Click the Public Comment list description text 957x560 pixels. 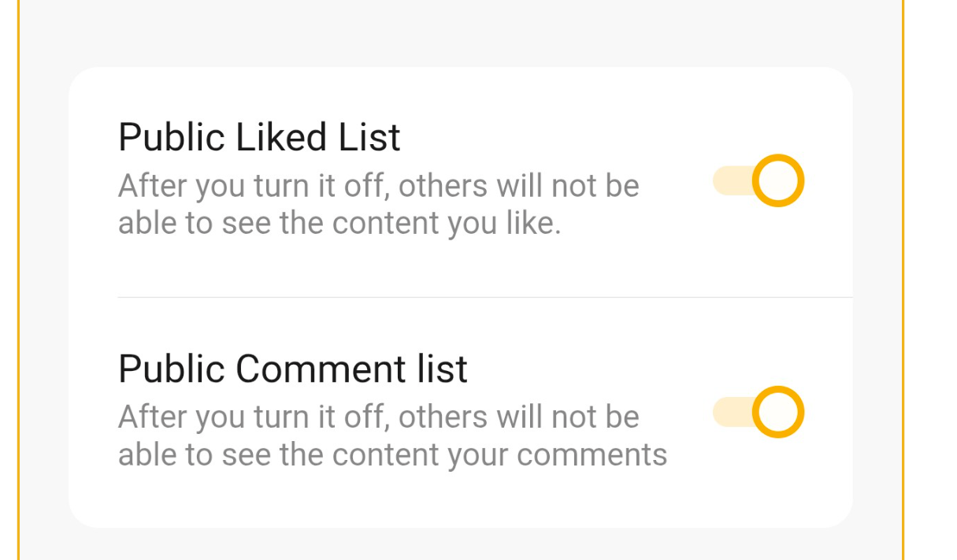[x=392, y=436]
